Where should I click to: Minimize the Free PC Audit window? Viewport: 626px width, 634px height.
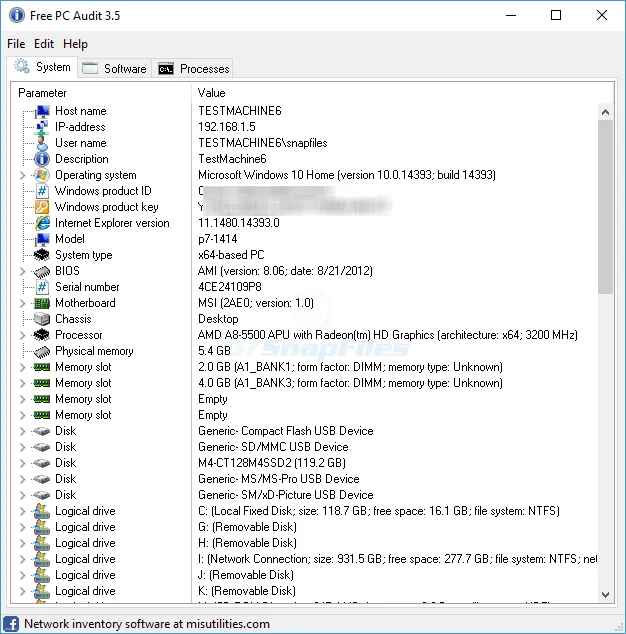coord(511,15)
